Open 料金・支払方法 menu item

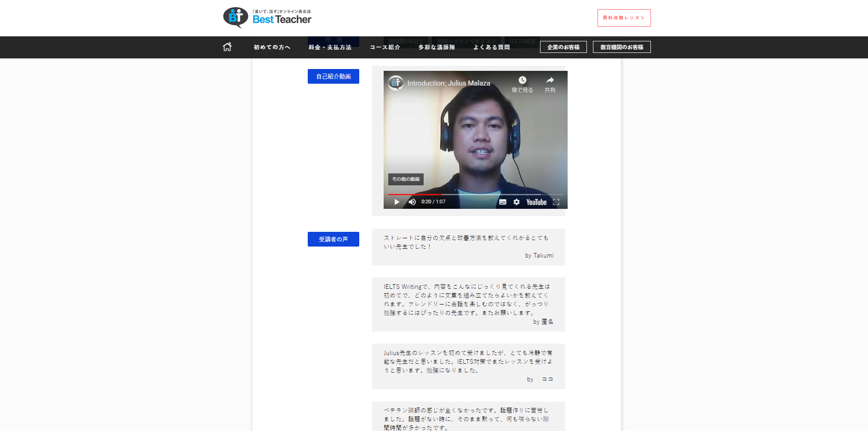pyautogui.click(x=330, y=47)
